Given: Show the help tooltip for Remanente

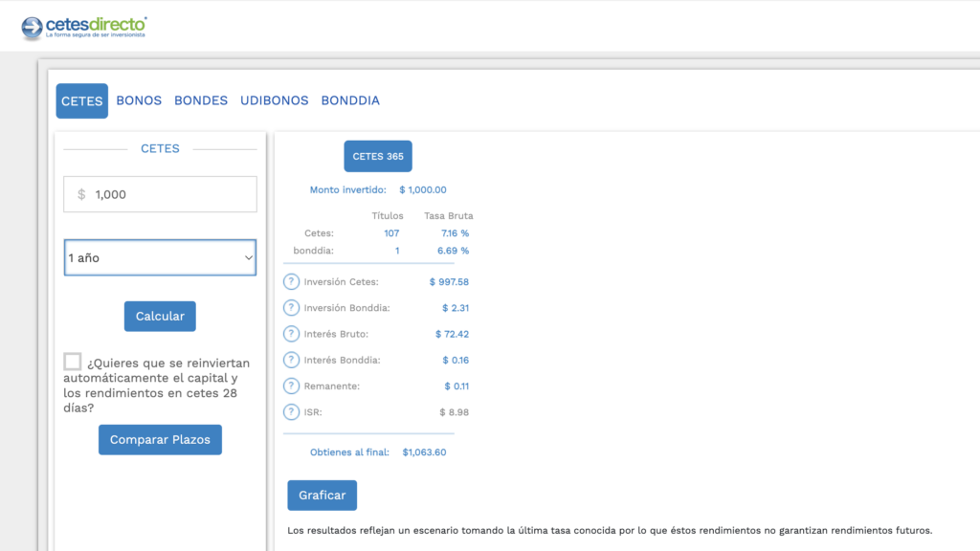Looking at the screenshot, I should click(292, 386).
